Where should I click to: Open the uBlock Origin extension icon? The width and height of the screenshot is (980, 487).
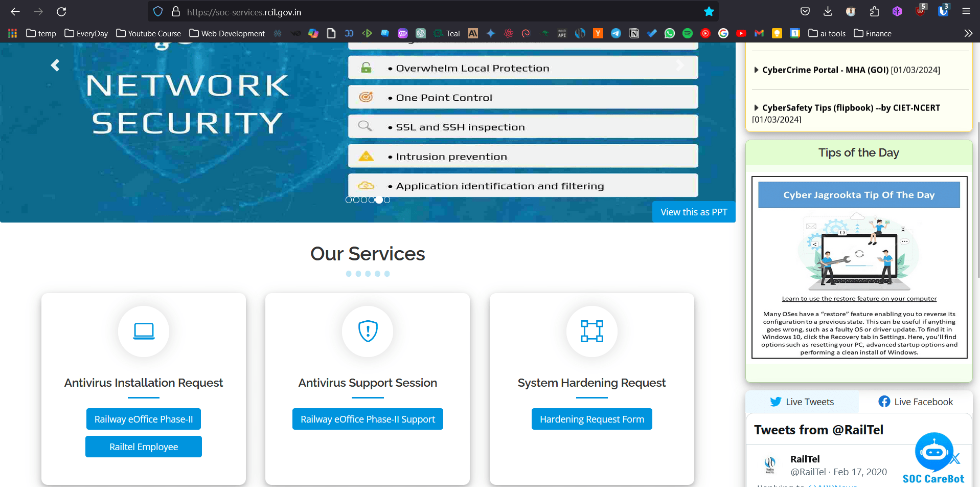click(x=920, y=12)
